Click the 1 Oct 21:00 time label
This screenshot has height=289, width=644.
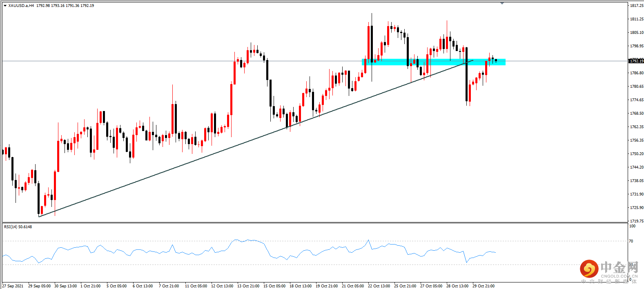(x=90, y=286)
